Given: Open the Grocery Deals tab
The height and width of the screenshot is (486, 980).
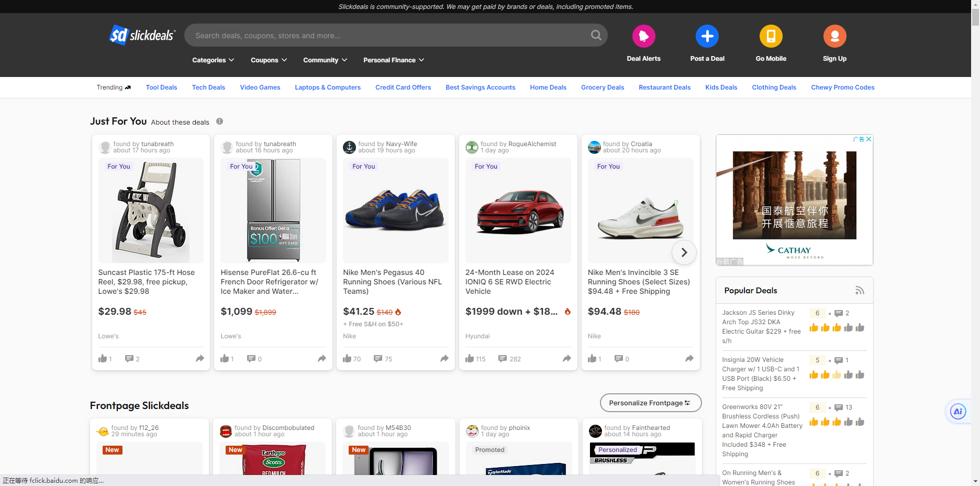Looking at the screenshot, I should [603, 87].
